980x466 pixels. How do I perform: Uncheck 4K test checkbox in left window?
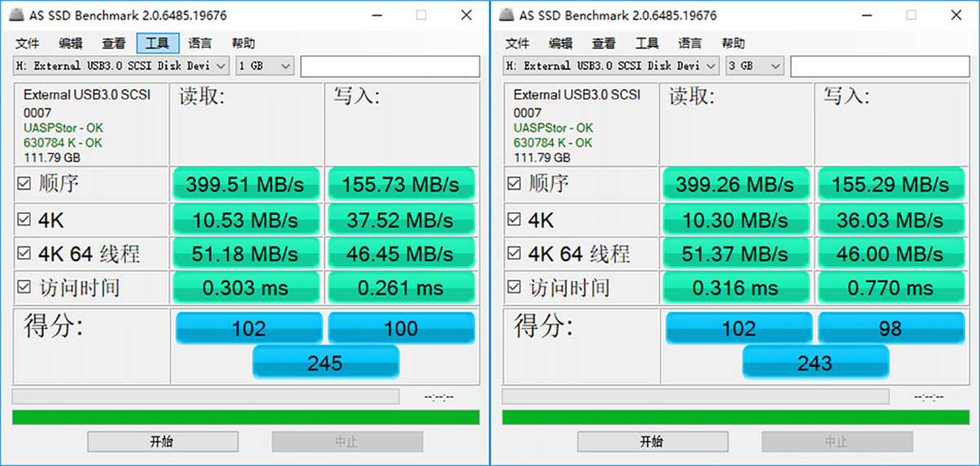coord(24,220)
